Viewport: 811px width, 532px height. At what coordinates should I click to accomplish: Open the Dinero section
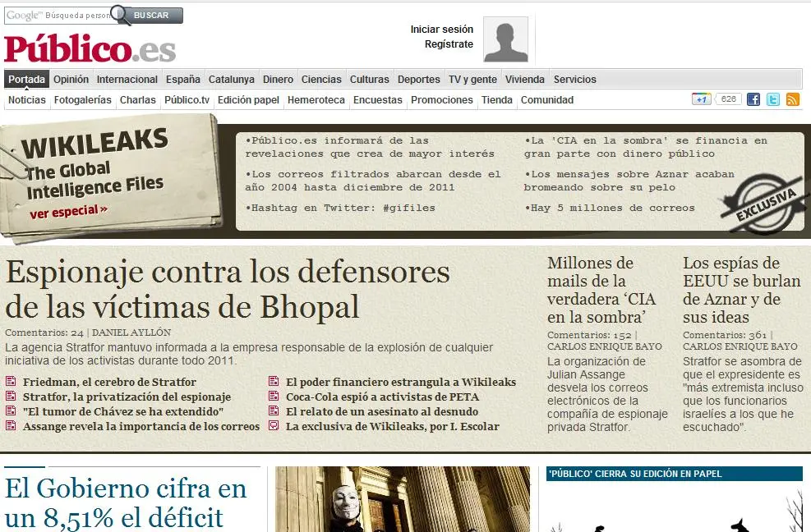point(278,79)
